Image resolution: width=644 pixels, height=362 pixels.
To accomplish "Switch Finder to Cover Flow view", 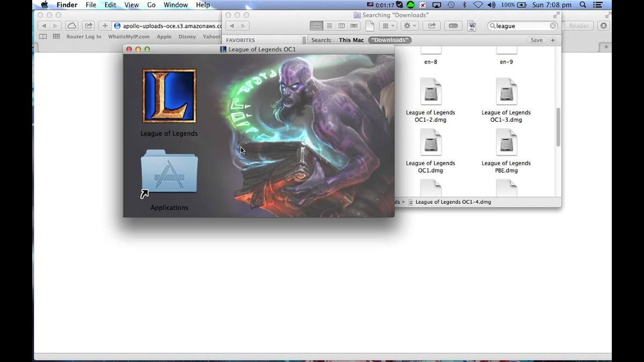I will pos(354,26).
